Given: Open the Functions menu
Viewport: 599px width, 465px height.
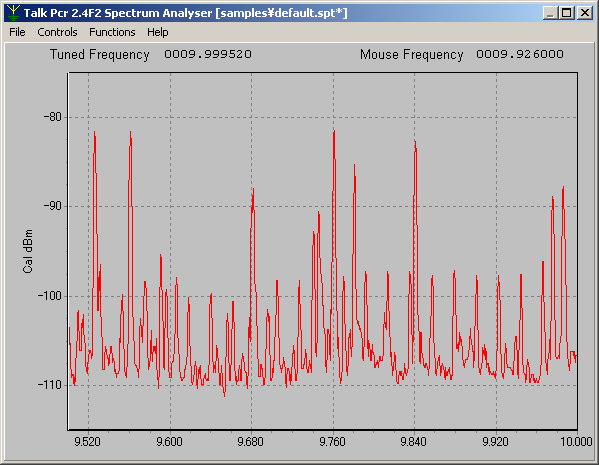Looking at the screenshot, I should (112, 32).
